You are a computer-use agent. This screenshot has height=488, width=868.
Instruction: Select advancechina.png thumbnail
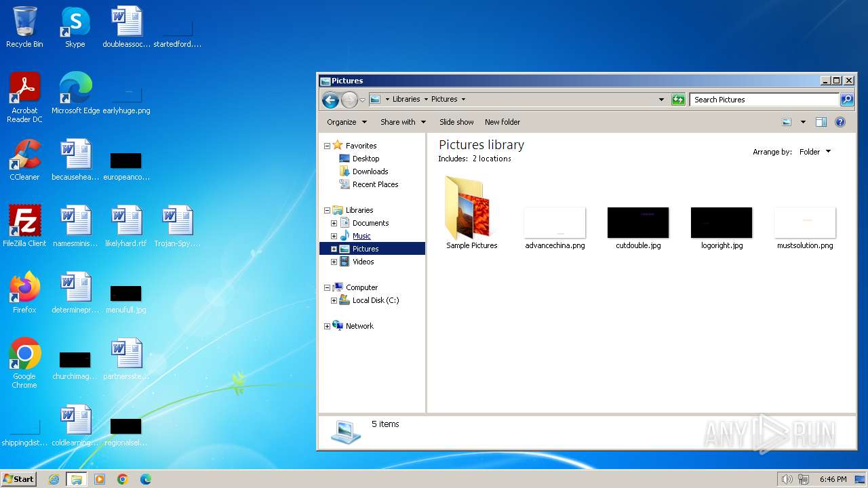[555, 228]
